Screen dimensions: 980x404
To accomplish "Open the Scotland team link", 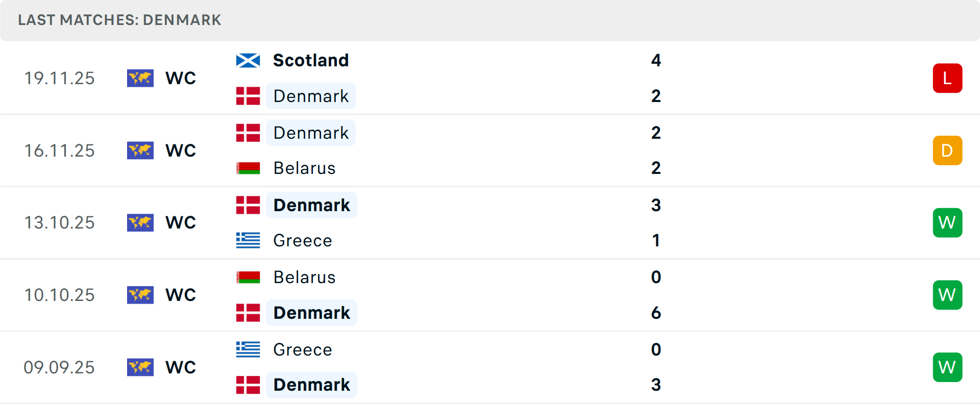I will [311, 61].
